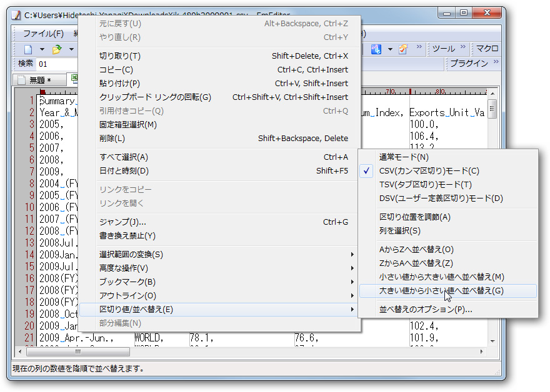550x392 pixels.
Task: Click the 78.1 cell in row 21
Action: tap(201, 338)
